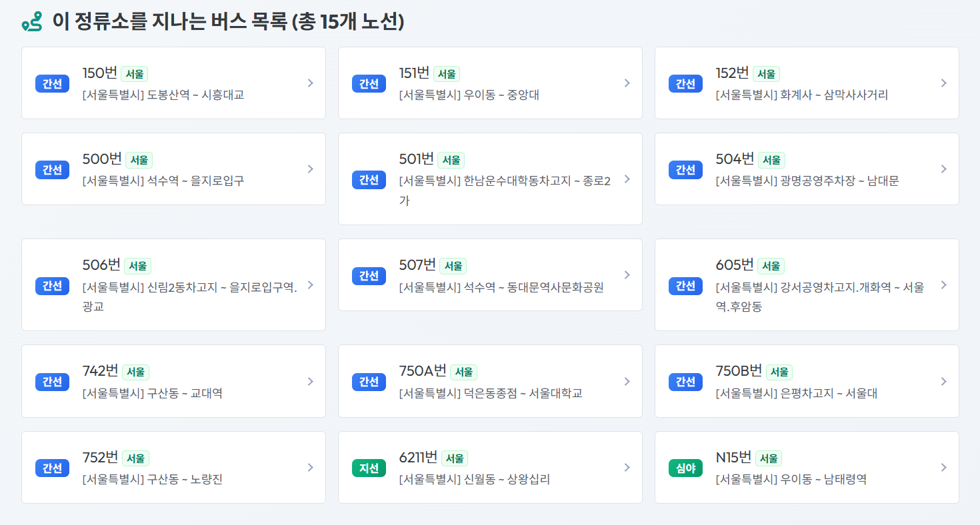Click the 간선 badge on the 742번 card

click(x=52, y=381)
